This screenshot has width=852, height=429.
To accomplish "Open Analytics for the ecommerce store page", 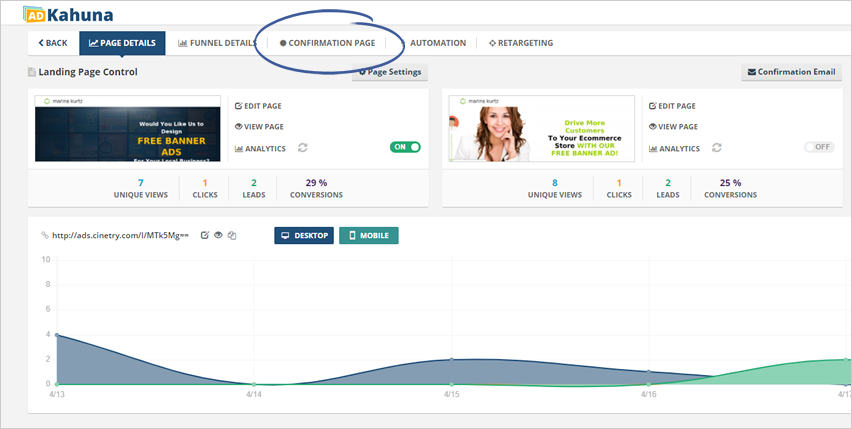I will tap(674, 148).
